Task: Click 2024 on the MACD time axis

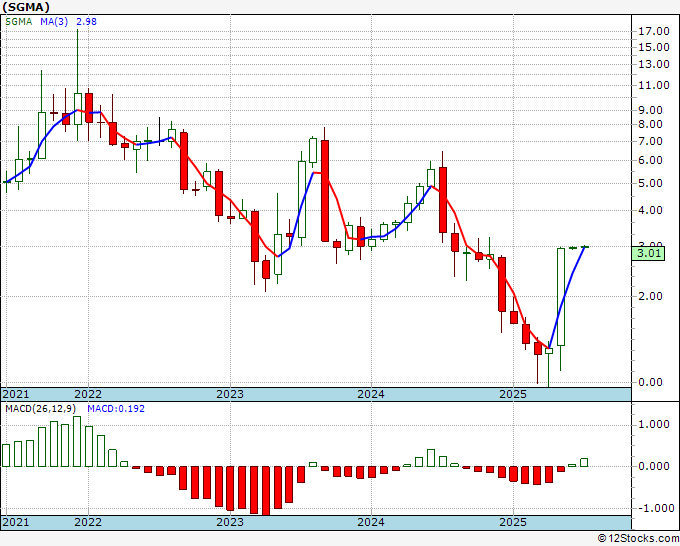Action: click(371, 522)
